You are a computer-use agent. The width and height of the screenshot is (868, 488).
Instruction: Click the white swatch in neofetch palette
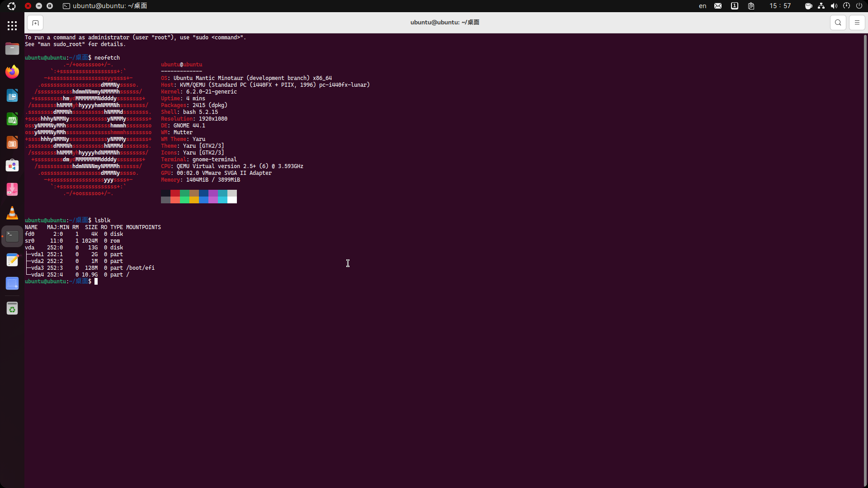pos(232,200)
